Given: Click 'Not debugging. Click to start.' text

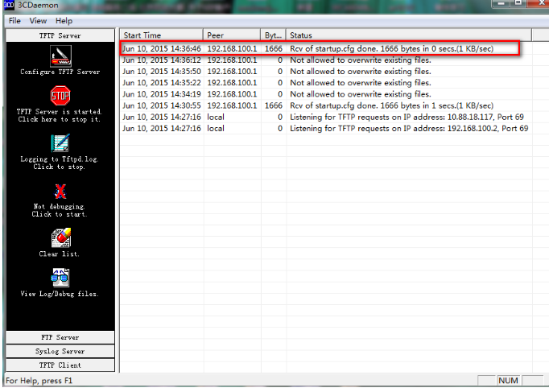Looking at the screenshot, I should pyautogui.click(x=60, y=210).
